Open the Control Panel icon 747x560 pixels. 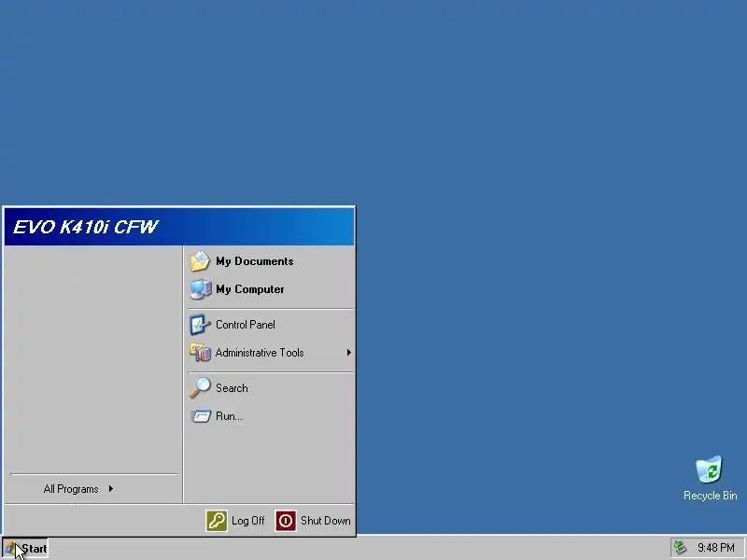tap(200, 324)
